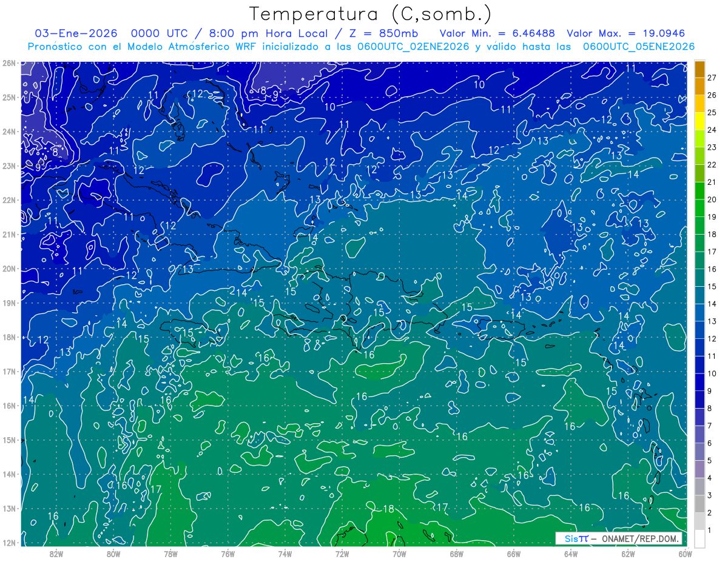Click the "82W" longitude axis label
Viewport: 728px width, 562px height.
[56, 554]
